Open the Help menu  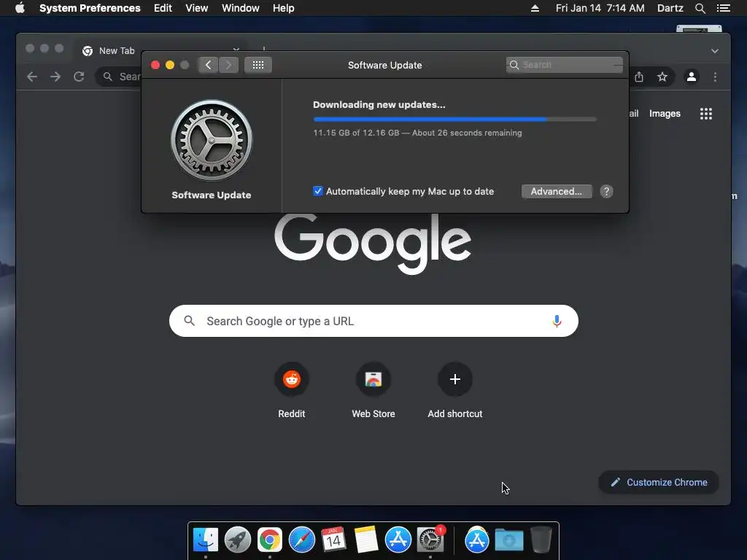coord(284,8)
